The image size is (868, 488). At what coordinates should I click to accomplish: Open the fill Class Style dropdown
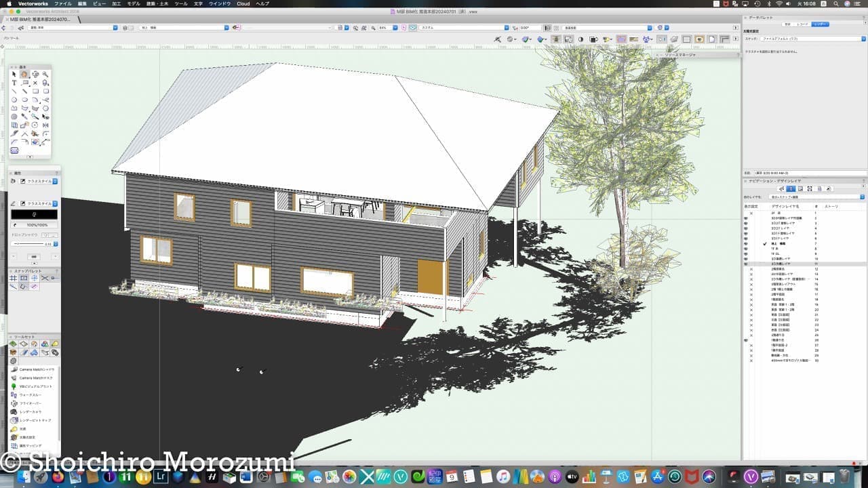(55, 182)
